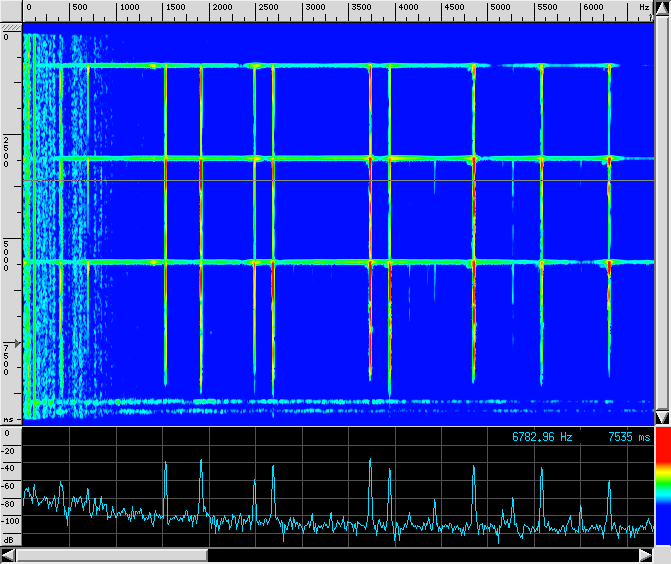Click the 1500 Hz mark on frequency ruler

pyautogui.click(x=175, y=7)
